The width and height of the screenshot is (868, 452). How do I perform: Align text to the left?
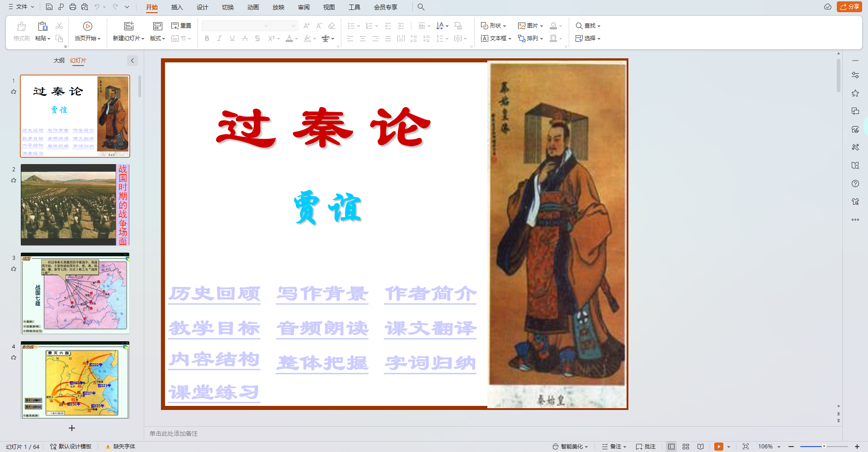point(350,38)
